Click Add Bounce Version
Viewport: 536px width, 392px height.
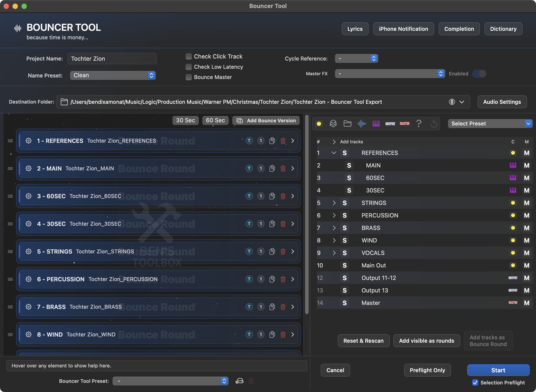click(x=266, y=121)
